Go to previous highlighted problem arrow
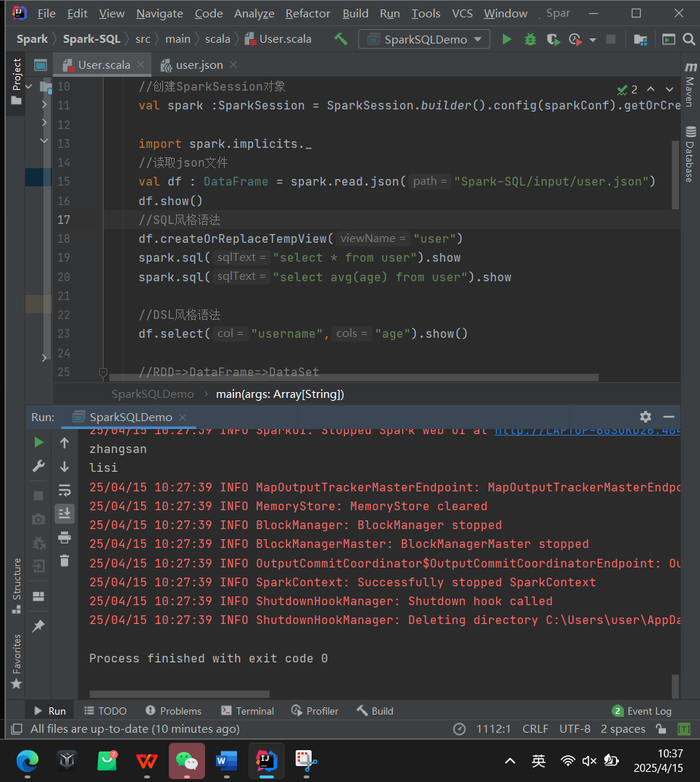The width and height of the screenshot is (700, 782). [x=651, y=89]
